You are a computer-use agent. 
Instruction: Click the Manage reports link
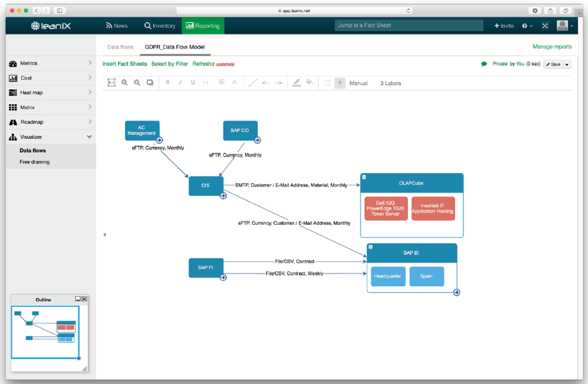point(552,47)
